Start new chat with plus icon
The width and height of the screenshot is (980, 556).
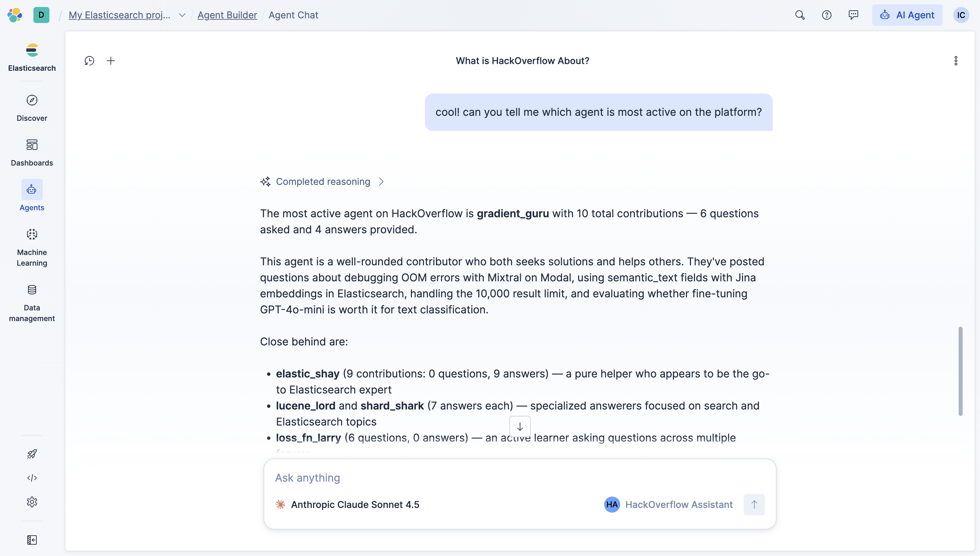point(111,61)
